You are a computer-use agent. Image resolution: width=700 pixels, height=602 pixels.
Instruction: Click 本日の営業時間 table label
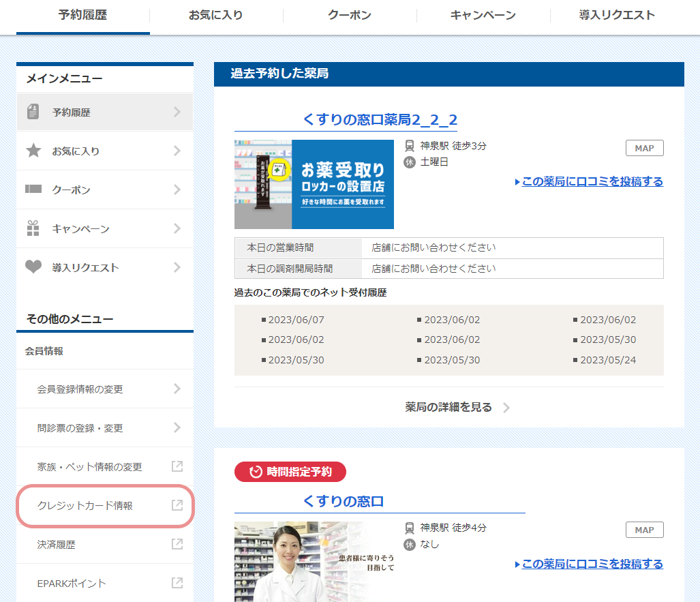299,248
